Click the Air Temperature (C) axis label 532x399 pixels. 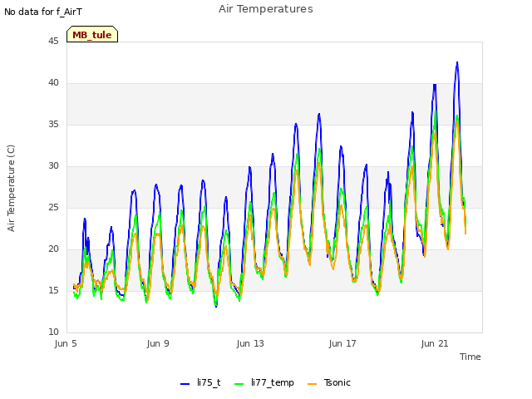point(11,188)
